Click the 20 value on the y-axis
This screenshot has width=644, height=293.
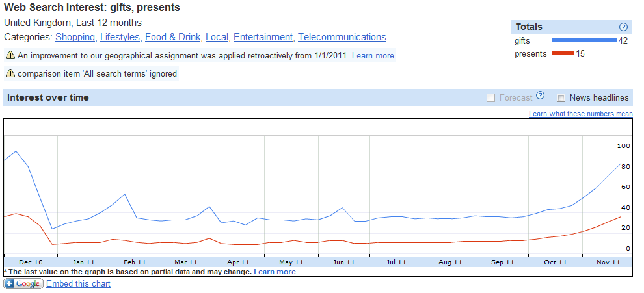pyautogui.click(x=626, y=228)
